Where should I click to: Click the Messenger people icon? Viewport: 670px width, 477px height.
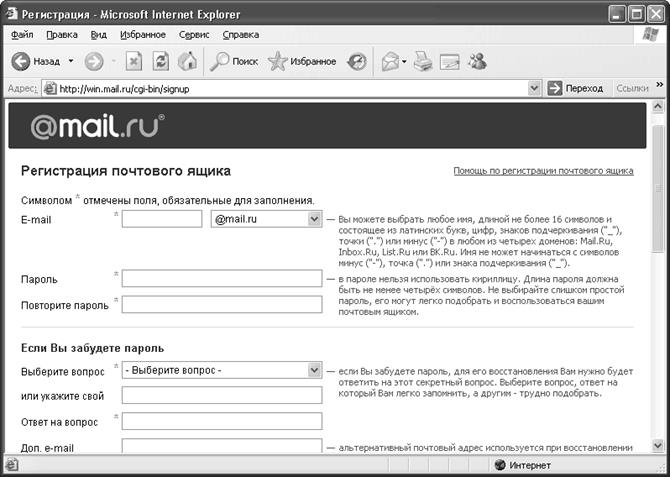tap(477, 61)
